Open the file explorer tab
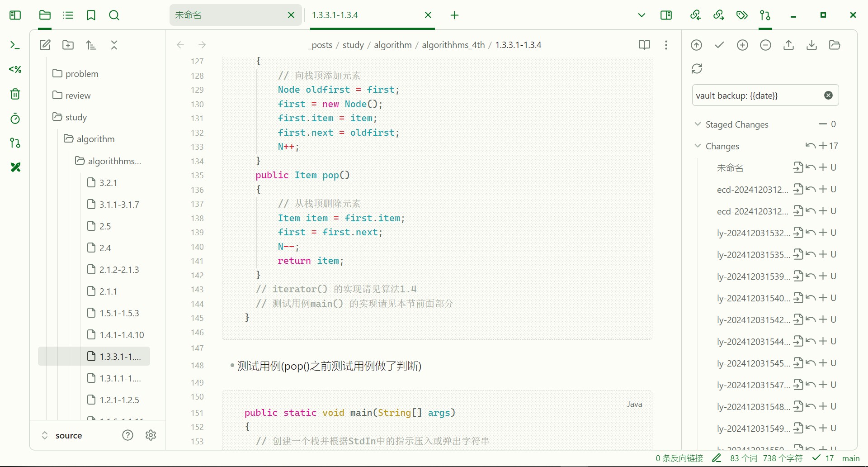 pyautogui.click(x=45, y=15)
